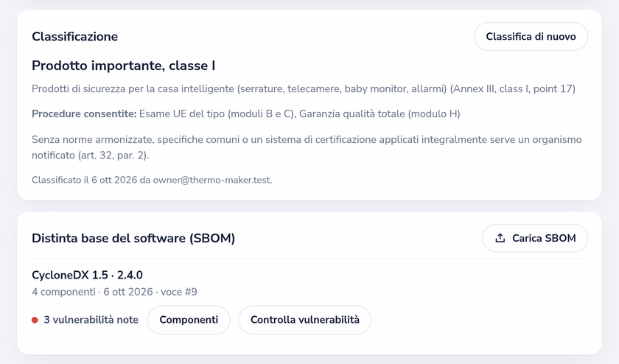Select the '3 vulnerabilità note' label

pyautogui.click(x=91, y=320)
